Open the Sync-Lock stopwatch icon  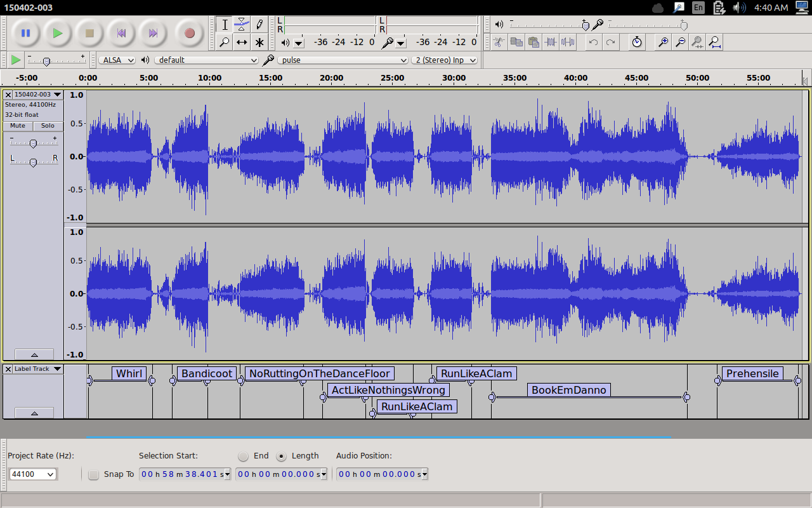[637, 43]
